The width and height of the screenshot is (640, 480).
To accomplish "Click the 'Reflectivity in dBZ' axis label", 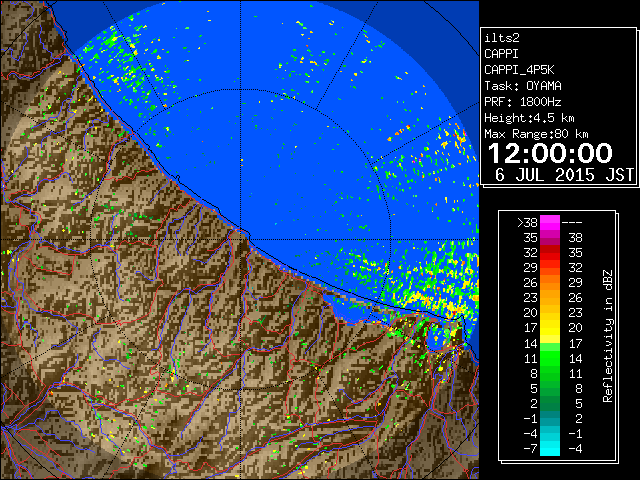I will click(608, 336).
